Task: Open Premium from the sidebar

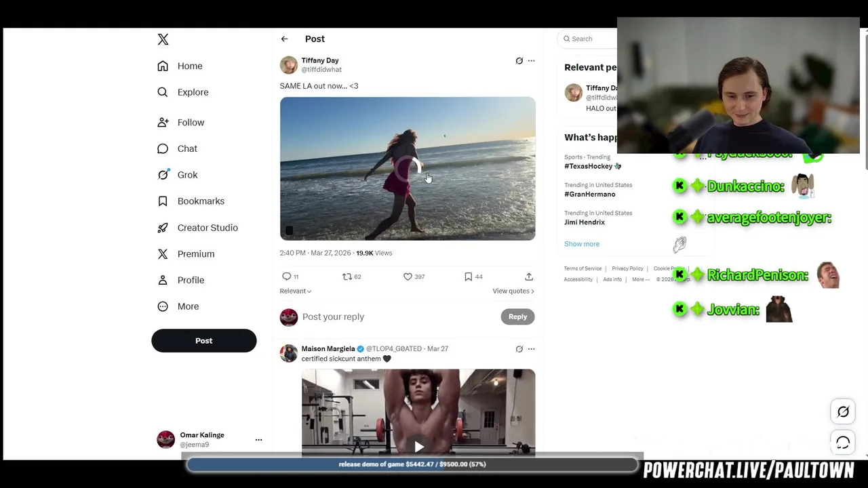Action: [x=186, y=254]
